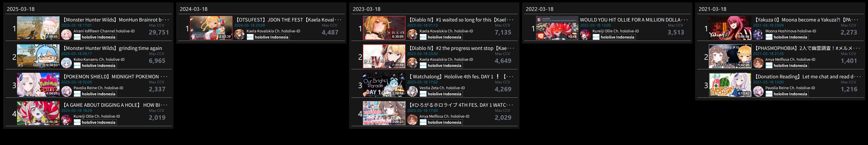The height and width of the screenshot is (145, 868).
Task: Open WOULD YOU HIT OLLIE video title
Action: (633, 20)
